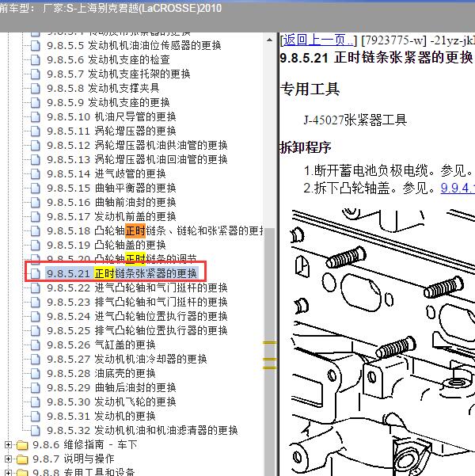Click document icon for 9.8.5.10 机油尺导管的更换

pyautogui.click(x=36, y=117)
